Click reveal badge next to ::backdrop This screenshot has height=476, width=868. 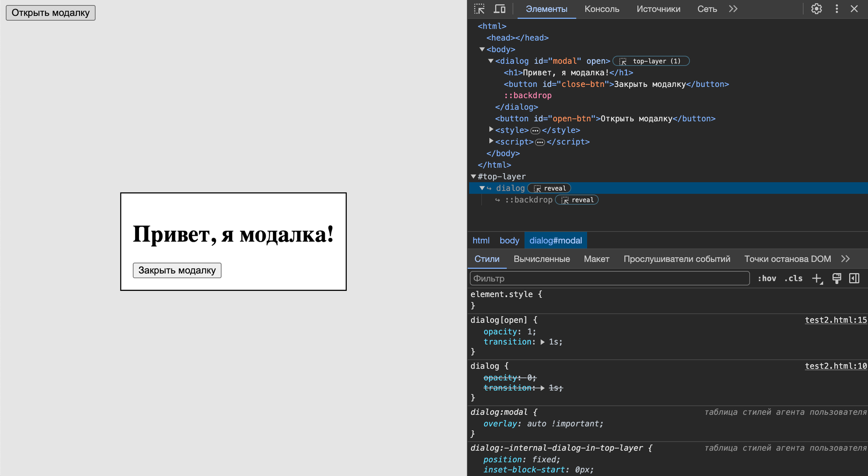(x=577, y=200)
